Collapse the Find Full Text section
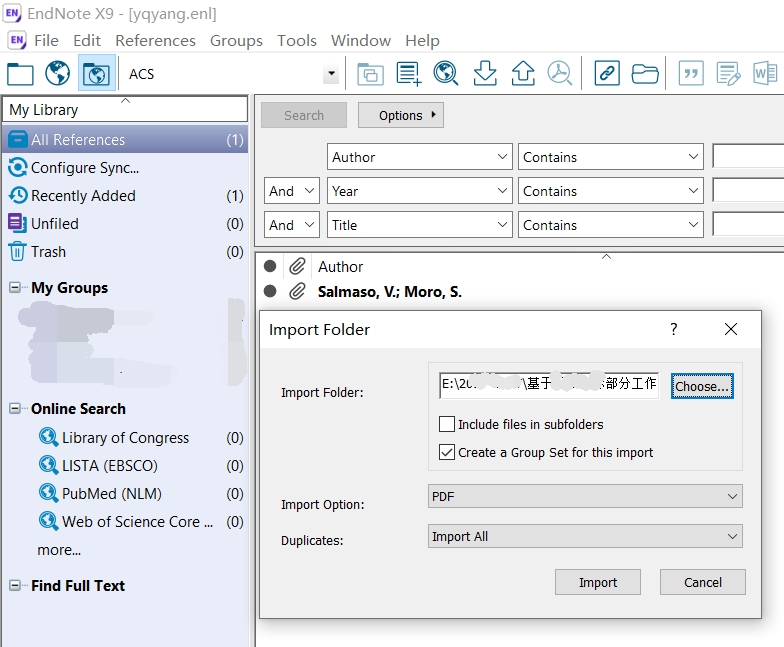This screenshot has height=647, width=784. coord(15,586)
